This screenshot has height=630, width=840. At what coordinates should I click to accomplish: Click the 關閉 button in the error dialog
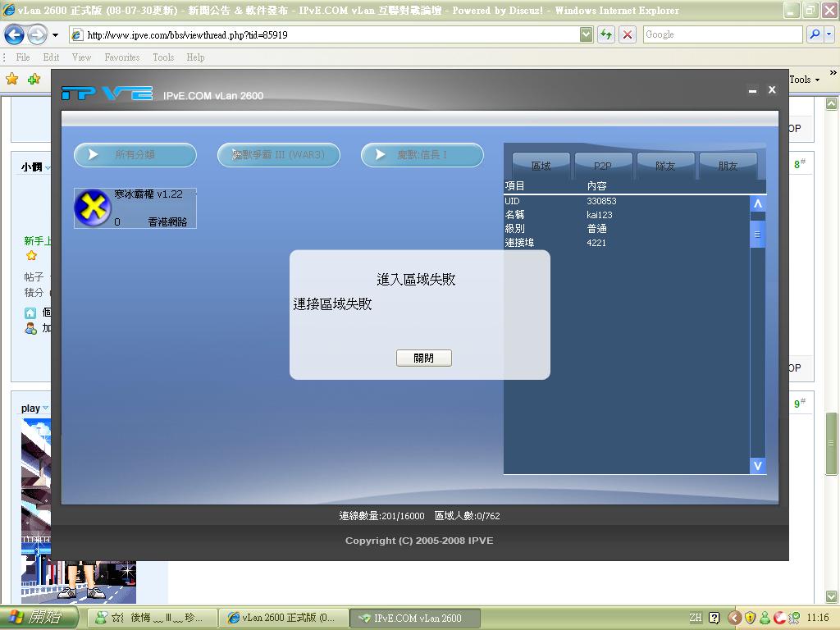424,358
